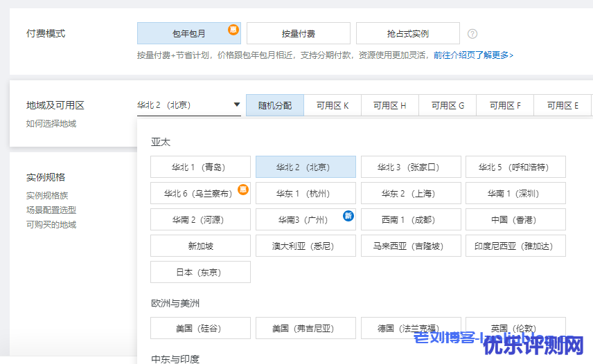Click the region dropdown arrow

pos(236,105)
